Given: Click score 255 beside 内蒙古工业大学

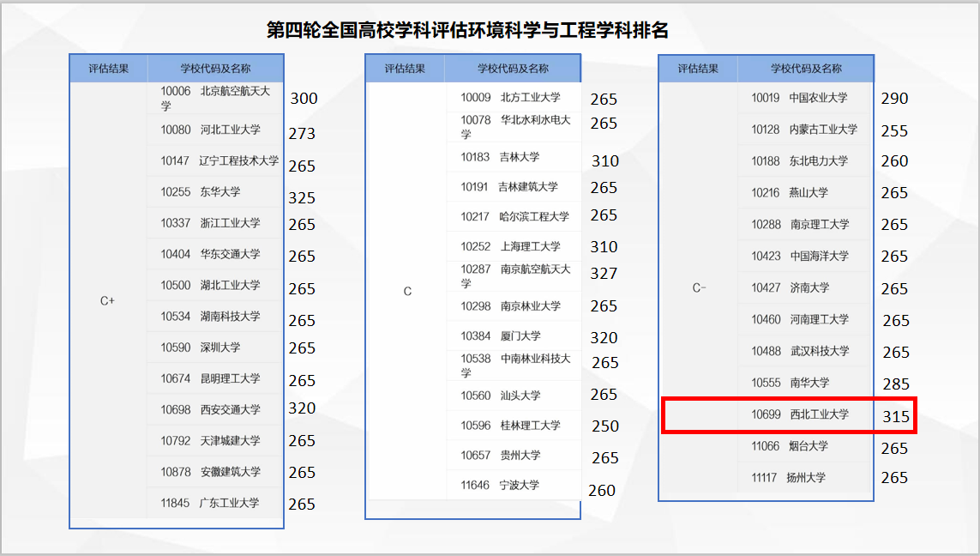Looking at the screenshot, I should click(x=894, y=130).
